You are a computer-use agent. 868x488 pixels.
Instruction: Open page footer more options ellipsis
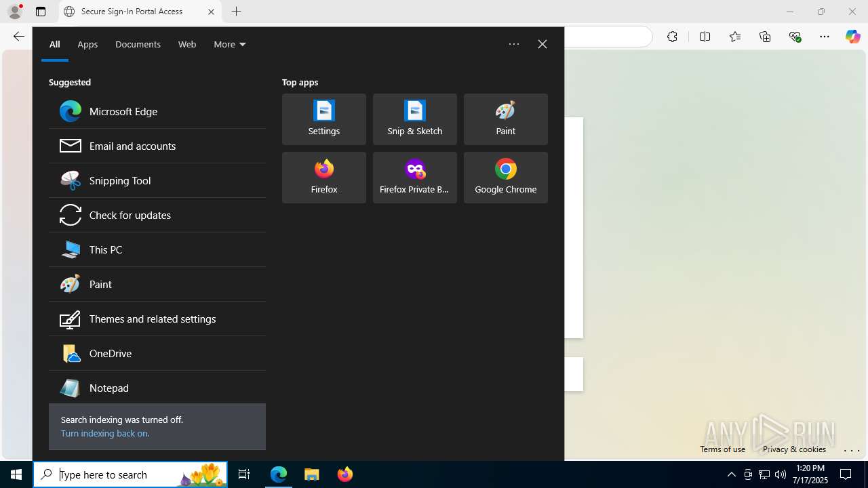click(x=852, y=450)
